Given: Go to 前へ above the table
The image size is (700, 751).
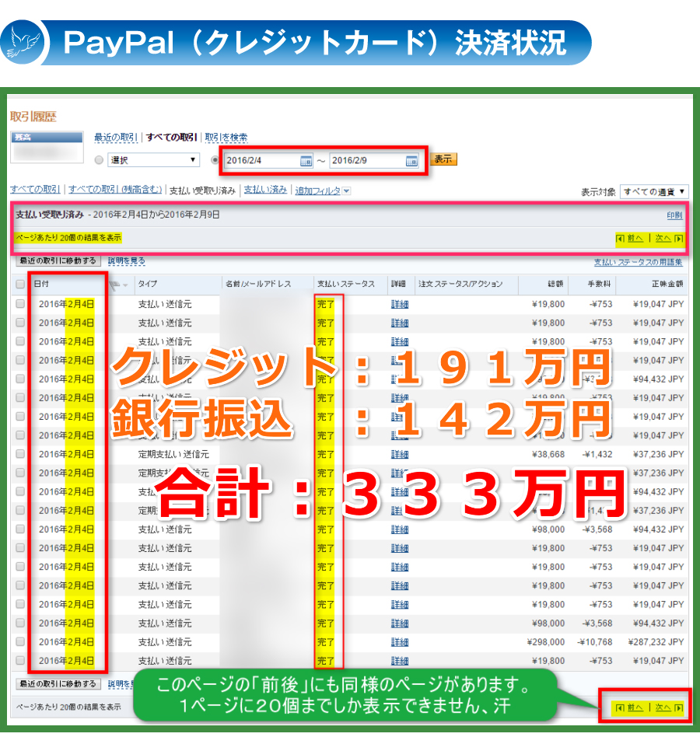Looking at the screenshot, I should [635, 238].
